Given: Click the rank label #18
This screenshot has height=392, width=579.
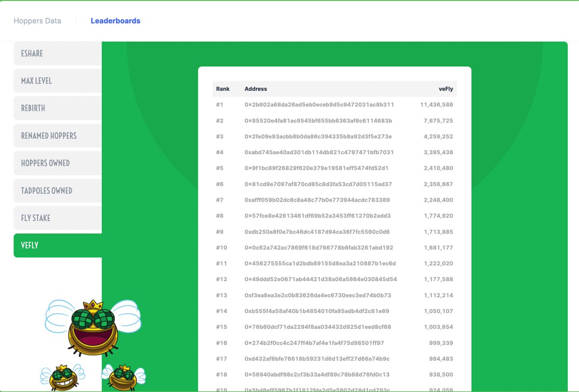Looking at the screenshot, I should [221, 375].
